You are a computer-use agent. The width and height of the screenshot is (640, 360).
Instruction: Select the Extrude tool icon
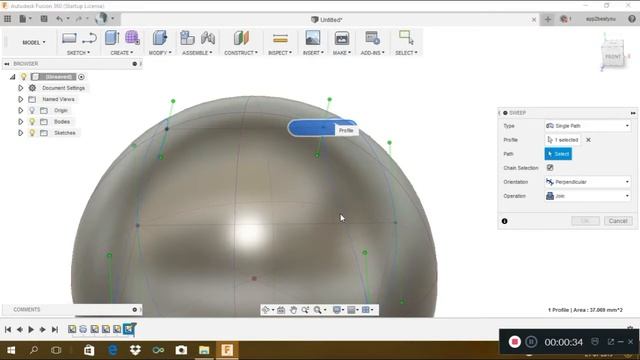pyautogui.click(x=112, y=38)
